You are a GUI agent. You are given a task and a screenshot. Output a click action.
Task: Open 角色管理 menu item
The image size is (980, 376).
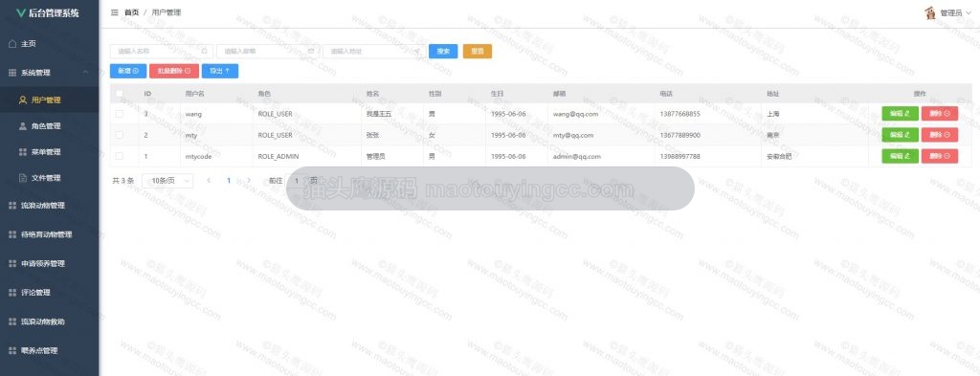pyautogui.click(x=50, y=125)
